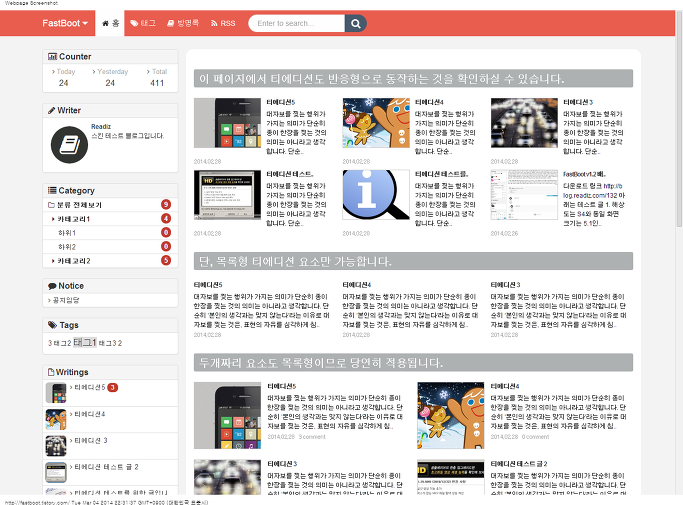
Task: Click the Writings document icon
Action: point(51,372)
